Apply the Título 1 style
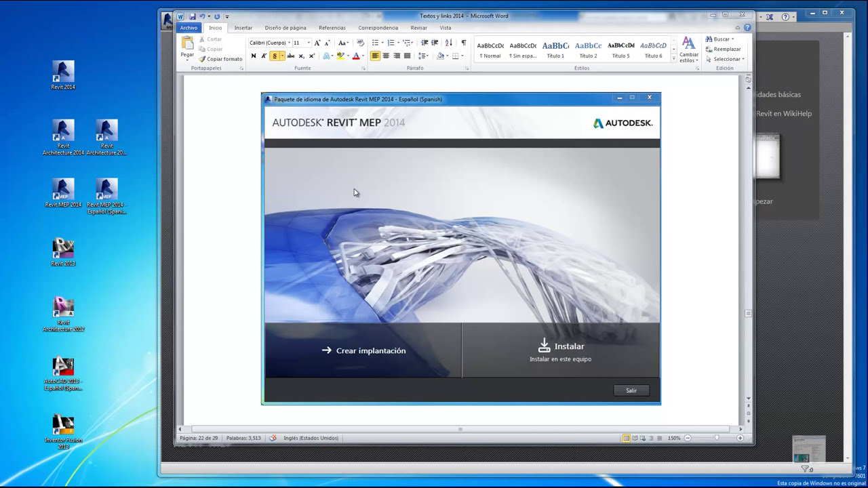The image size is (868, 488). tap(555, 50)
